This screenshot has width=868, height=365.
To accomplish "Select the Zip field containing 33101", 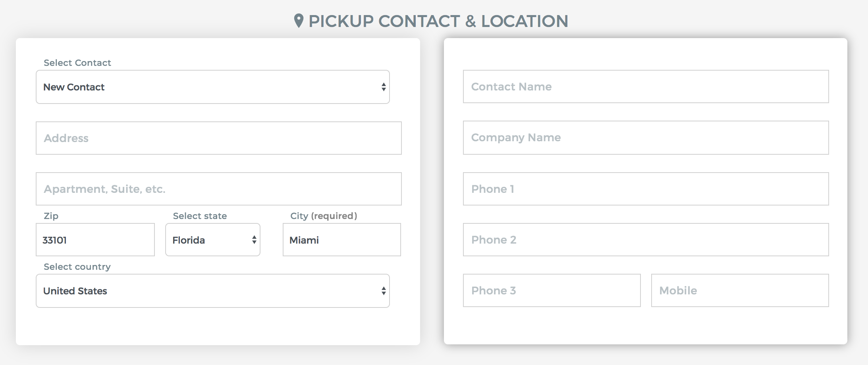I will [x=95, y=240].
